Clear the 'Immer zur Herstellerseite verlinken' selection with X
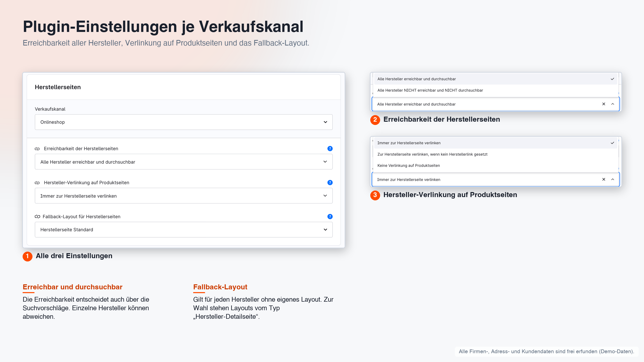 pos(603,179)
